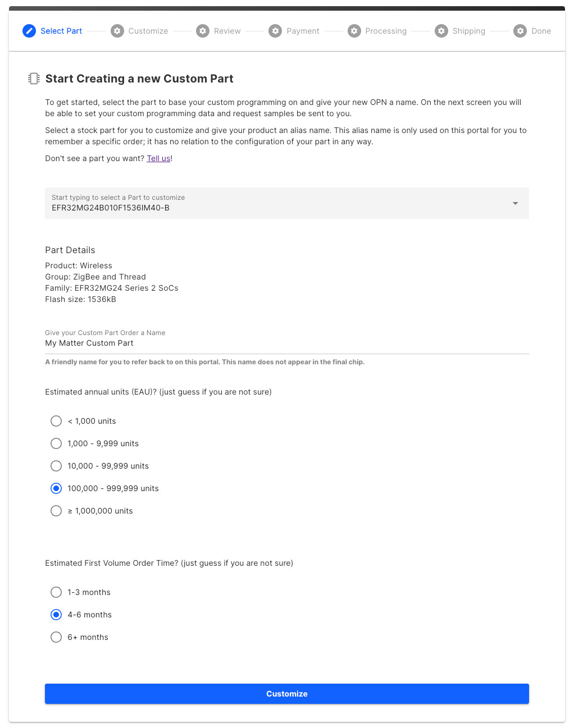Viewport: 574px width, 728px height.
Task: Select ≥ 1,000,000 units radio button
Action: pyautogui.click(x=56, y=511)
